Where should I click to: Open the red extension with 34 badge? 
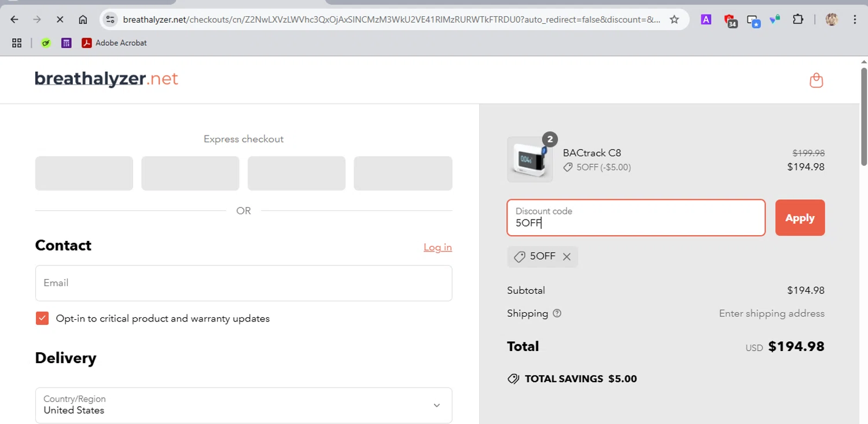(730, 20)
